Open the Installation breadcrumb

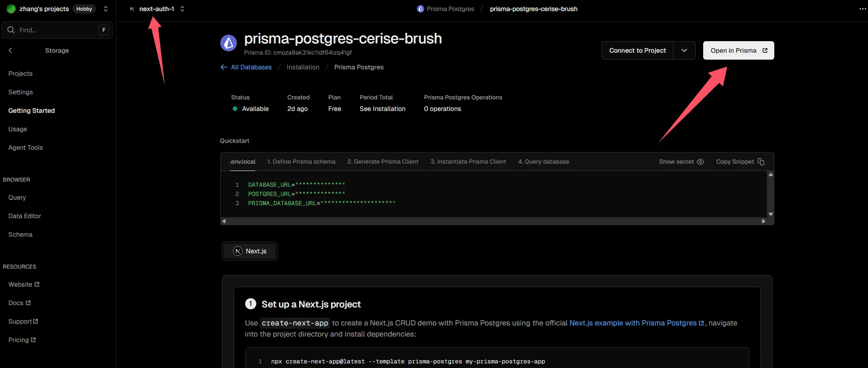(x=303, y=67)
